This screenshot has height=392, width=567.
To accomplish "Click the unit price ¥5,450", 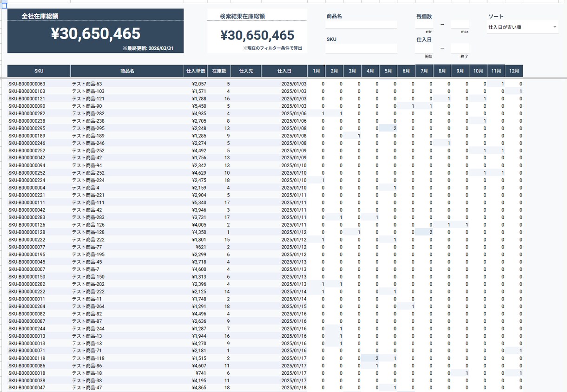I will [199, 106].
